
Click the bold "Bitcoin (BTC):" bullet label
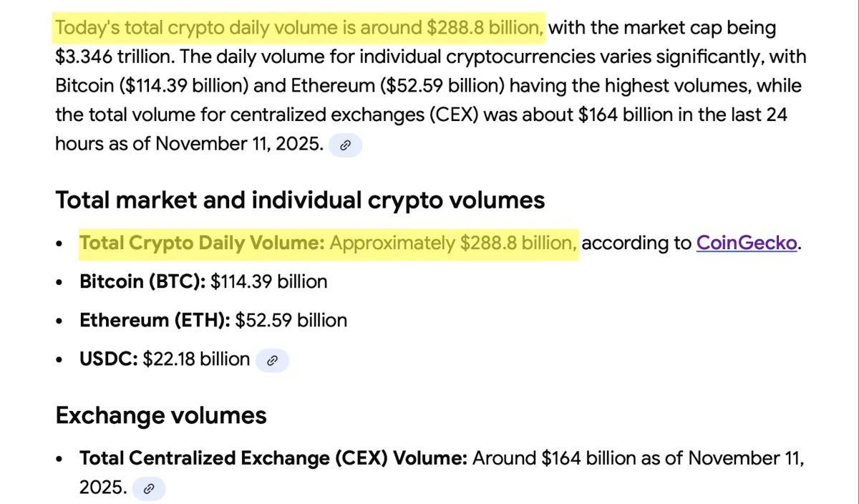click(x=142, y=281)
